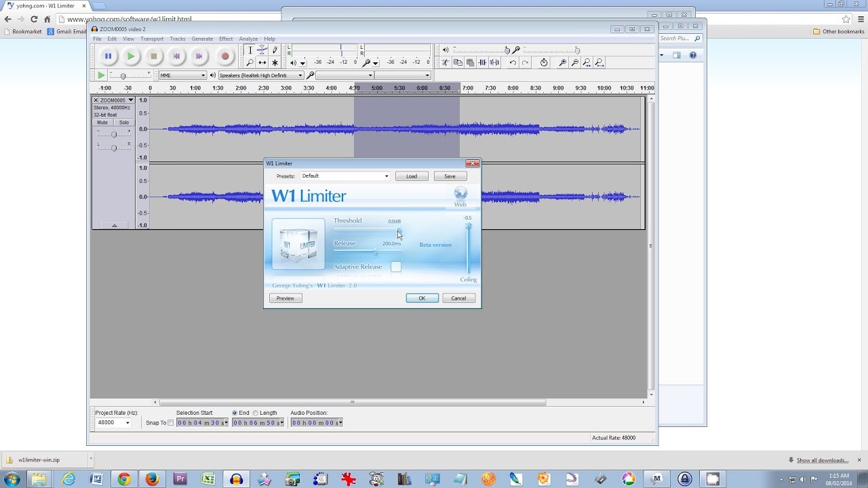Click the Preview button
The height and width of the screenshot is (488, 868).
coord(285,298)
